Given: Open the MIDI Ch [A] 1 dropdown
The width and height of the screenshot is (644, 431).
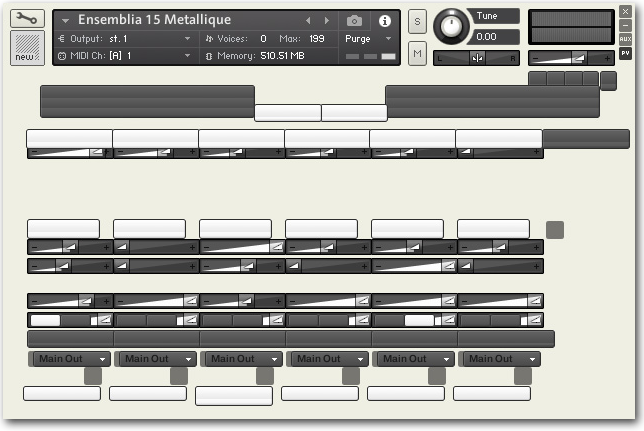Looking at the screenshot, I should (x=124, y=55).
